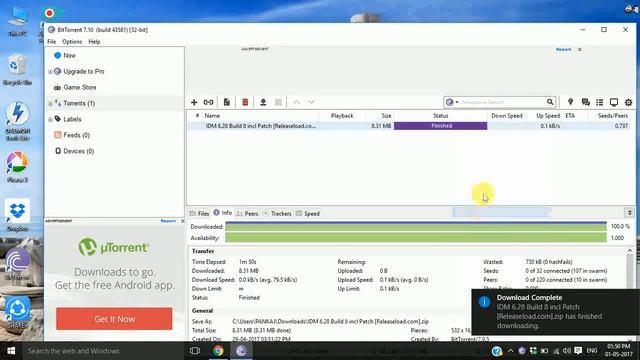Open Picasa 3 desktop icon
The image size is (640, 360).
17,167
